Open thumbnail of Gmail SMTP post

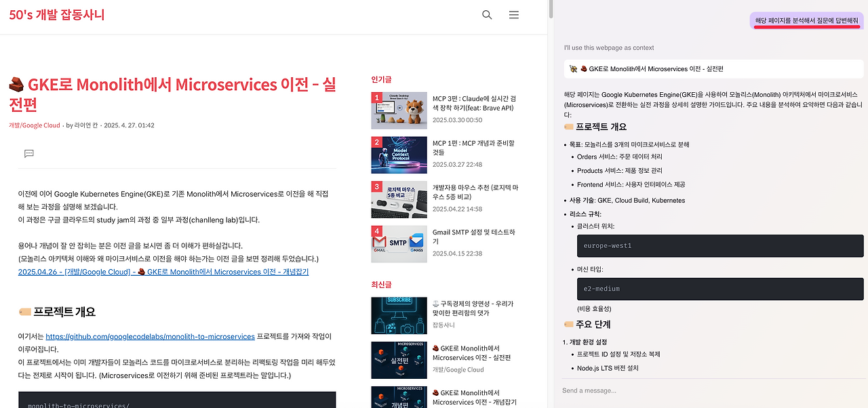point(399,244)
